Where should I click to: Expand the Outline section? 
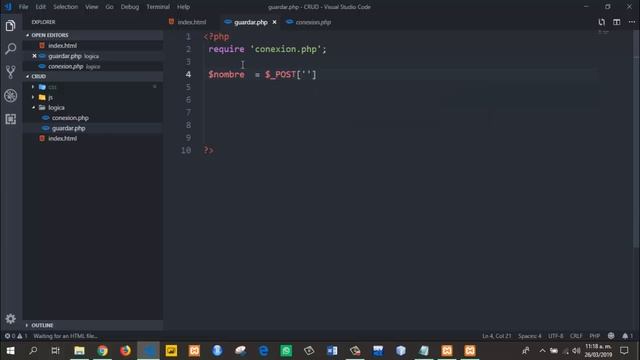[93, 325]
